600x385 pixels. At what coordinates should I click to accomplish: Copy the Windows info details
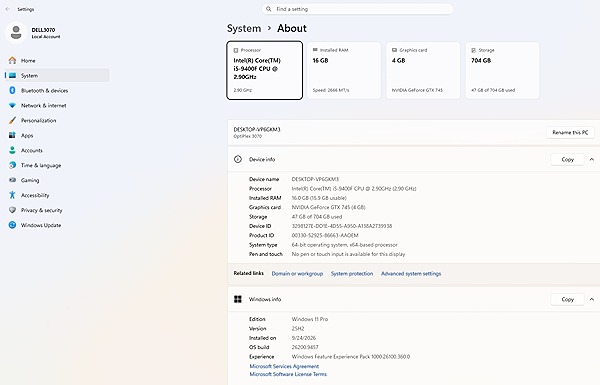tap(567, 299)
